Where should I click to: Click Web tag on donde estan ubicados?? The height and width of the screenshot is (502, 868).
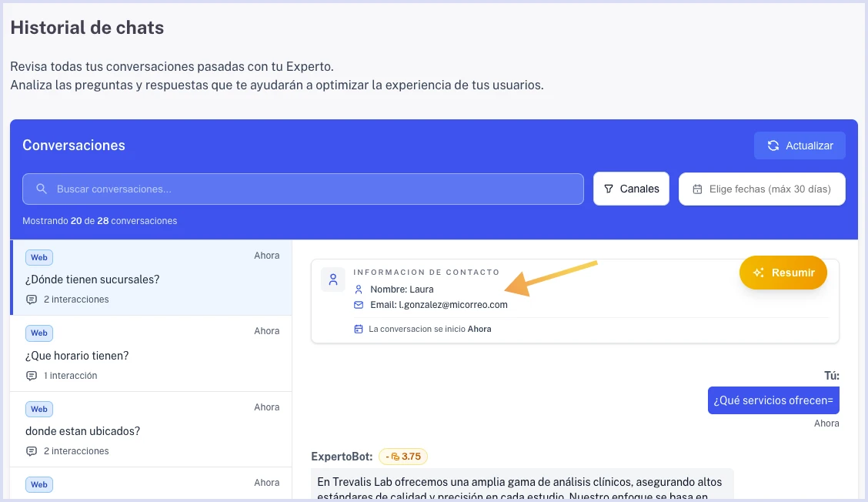click(38, 410)
